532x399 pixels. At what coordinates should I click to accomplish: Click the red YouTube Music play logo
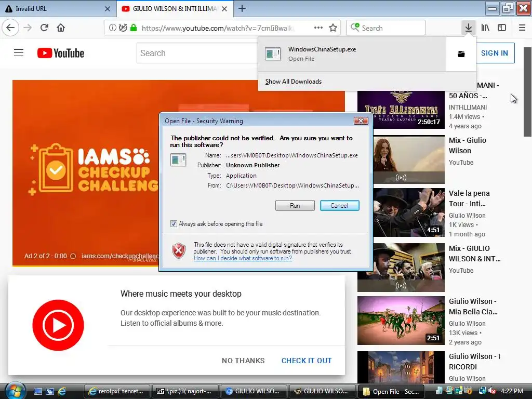point(58,325)
